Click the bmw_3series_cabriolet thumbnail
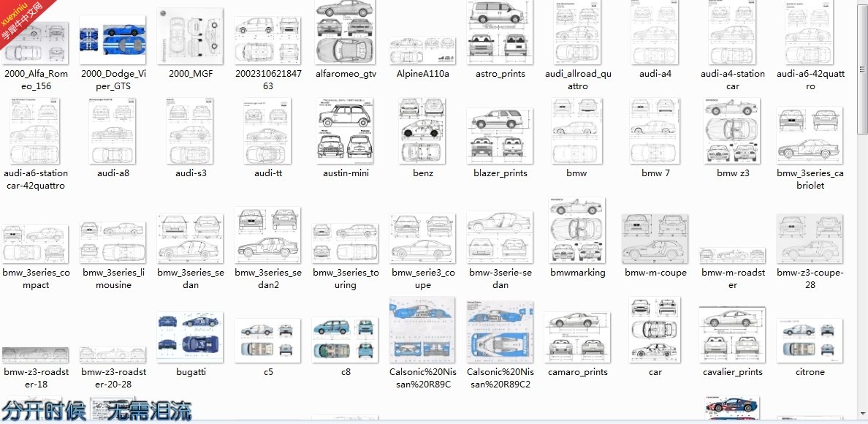The height and width of the screenshot is (424, 868). pyautogui.click(x=810, y=135)
